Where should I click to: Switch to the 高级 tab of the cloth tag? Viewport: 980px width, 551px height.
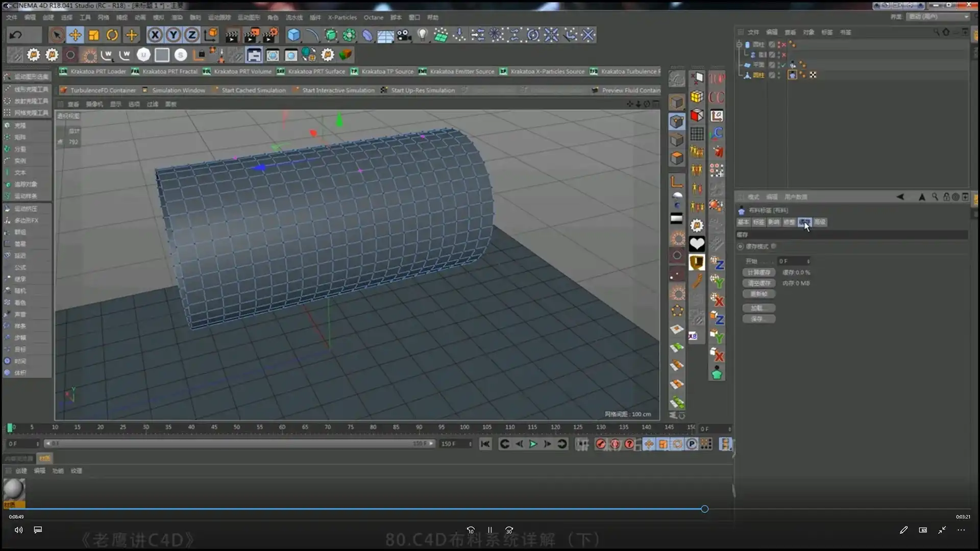(821, 222)
